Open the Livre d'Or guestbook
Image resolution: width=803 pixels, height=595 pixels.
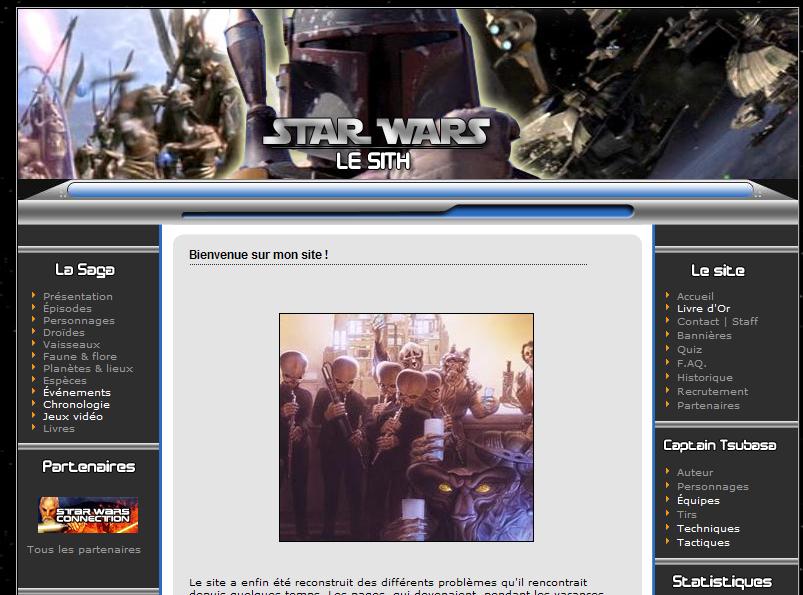coord(704,309)
